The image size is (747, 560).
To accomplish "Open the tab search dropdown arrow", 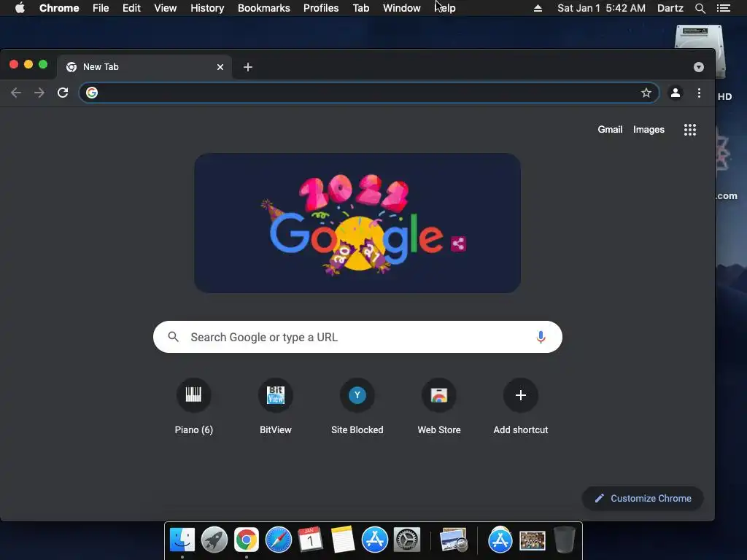I will tap(699, 67).
